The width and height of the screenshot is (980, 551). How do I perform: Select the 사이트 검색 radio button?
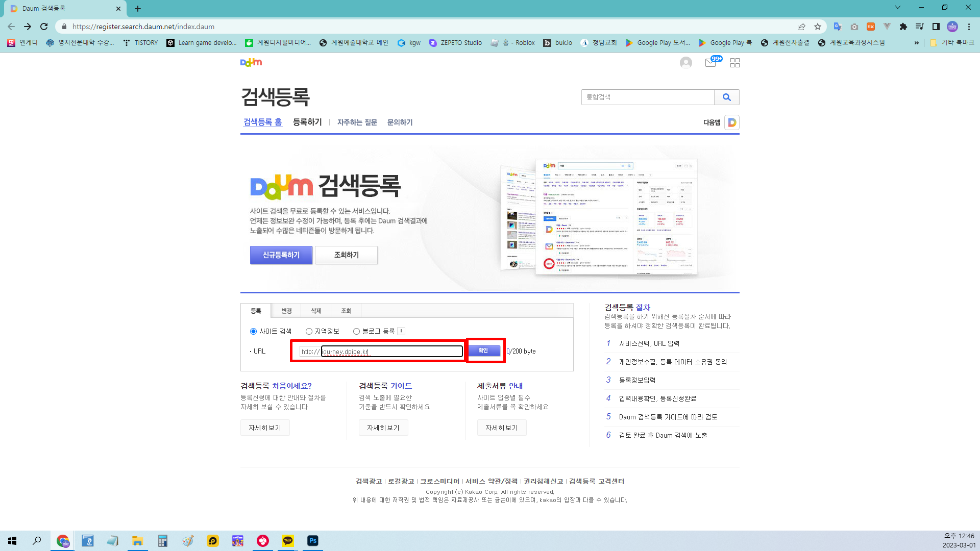[x=253, y=331]
